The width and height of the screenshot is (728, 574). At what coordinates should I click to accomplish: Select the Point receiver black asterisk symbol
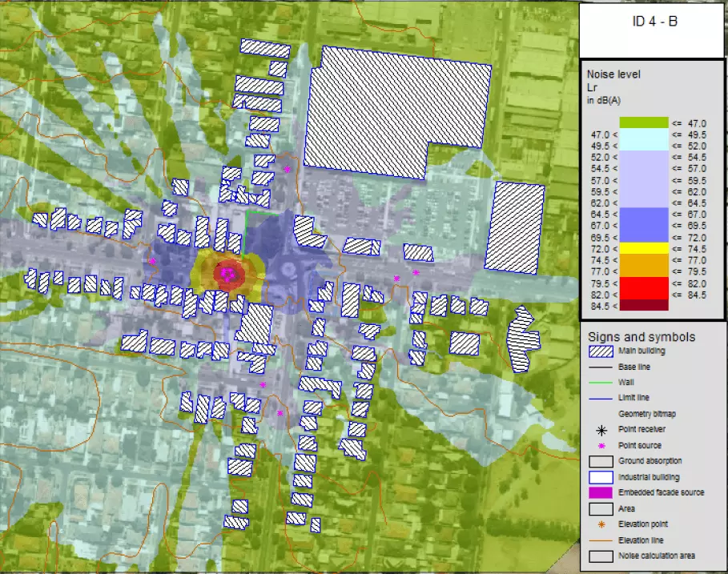600,429
